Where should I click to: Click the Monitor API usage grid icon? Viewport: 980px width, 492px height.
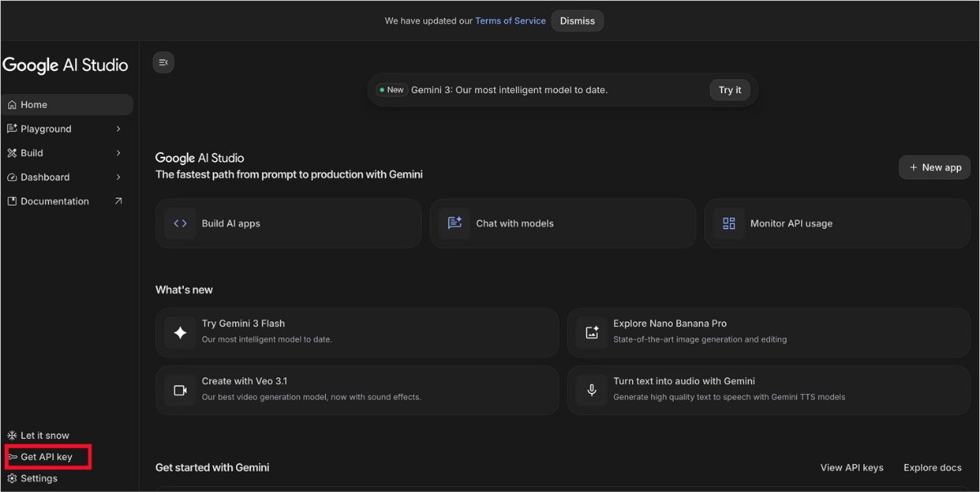point(729,223)
